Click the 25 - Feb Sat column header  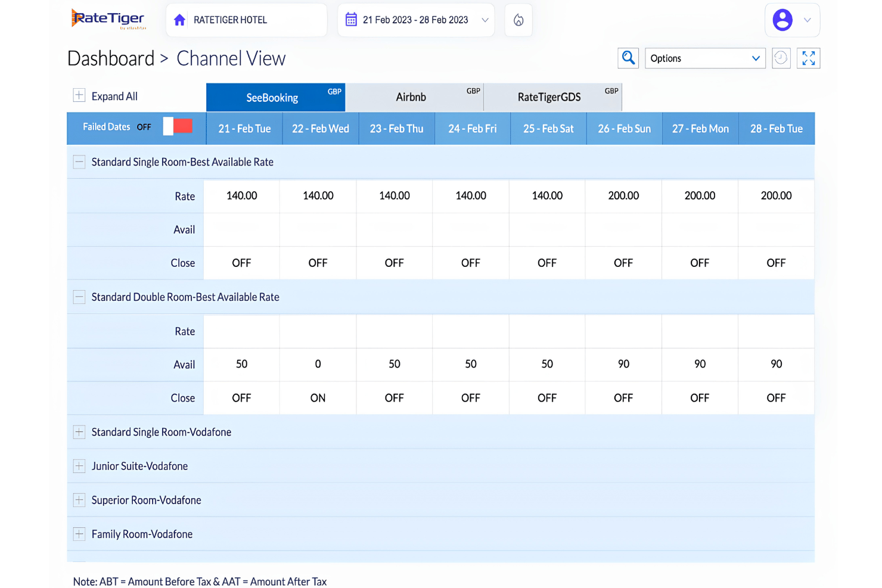tap(548, 129)
